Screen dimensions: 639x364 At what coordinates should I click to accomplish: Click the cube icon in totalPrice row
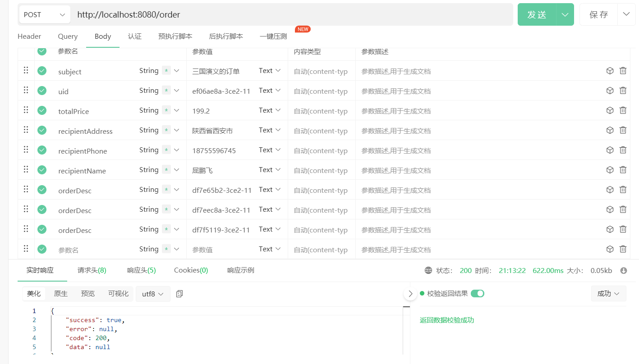point(610,110)
